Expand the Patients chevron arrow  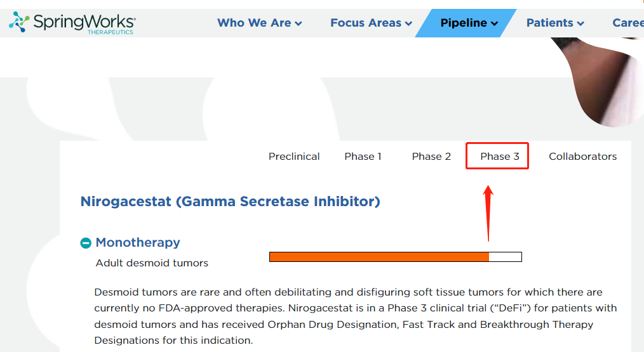(580, 24)
